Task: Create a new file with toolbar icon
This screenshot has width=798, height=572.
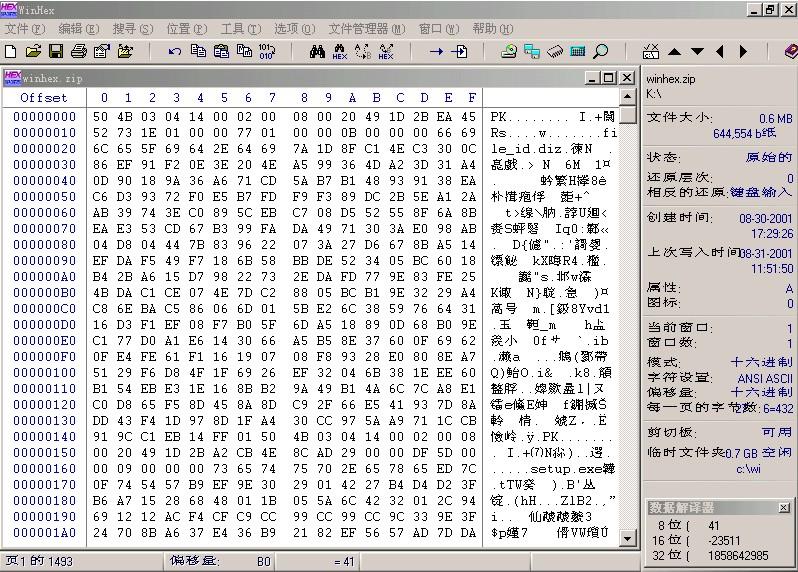Action: [x=11, y=51]
